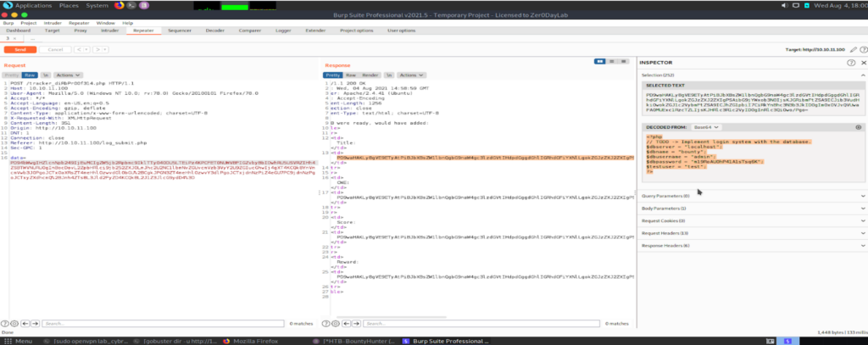Image resolution: width=868 pixels, height=345 pixels.
Task: Go to previous match in request search
Action: (x=25, y=323)
